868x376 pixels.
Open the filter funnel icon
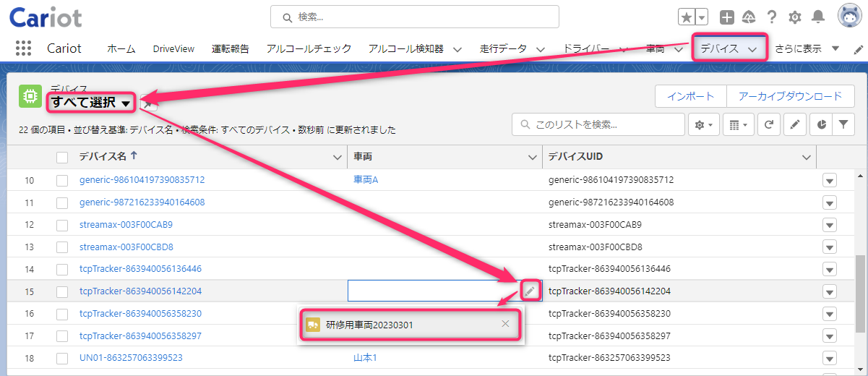coord(843,124)
